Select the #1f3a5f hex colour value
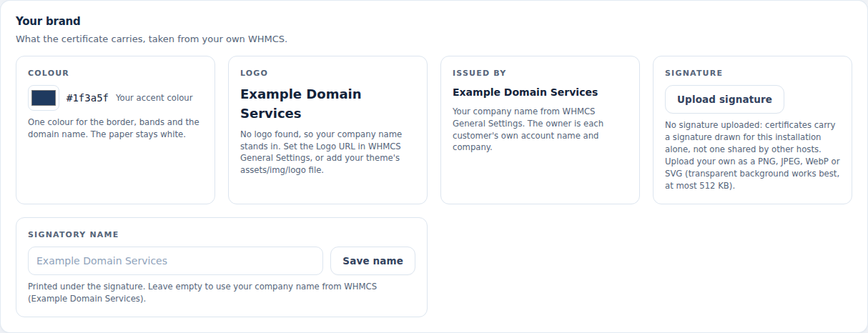868x333 pixels. pyautogui.click(x=87, y=98)
